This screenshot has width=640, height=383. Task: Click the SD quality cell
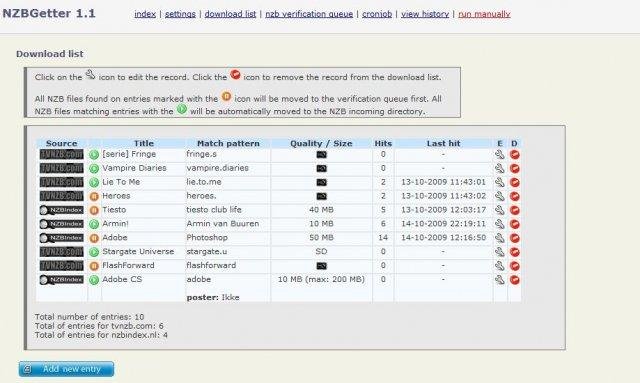tap(321, 252)
